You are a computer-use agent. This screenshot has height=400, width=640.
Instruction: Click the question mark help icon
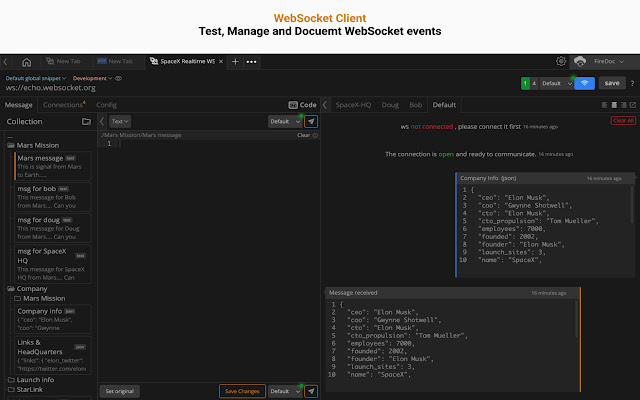click(x=632, y=84)
